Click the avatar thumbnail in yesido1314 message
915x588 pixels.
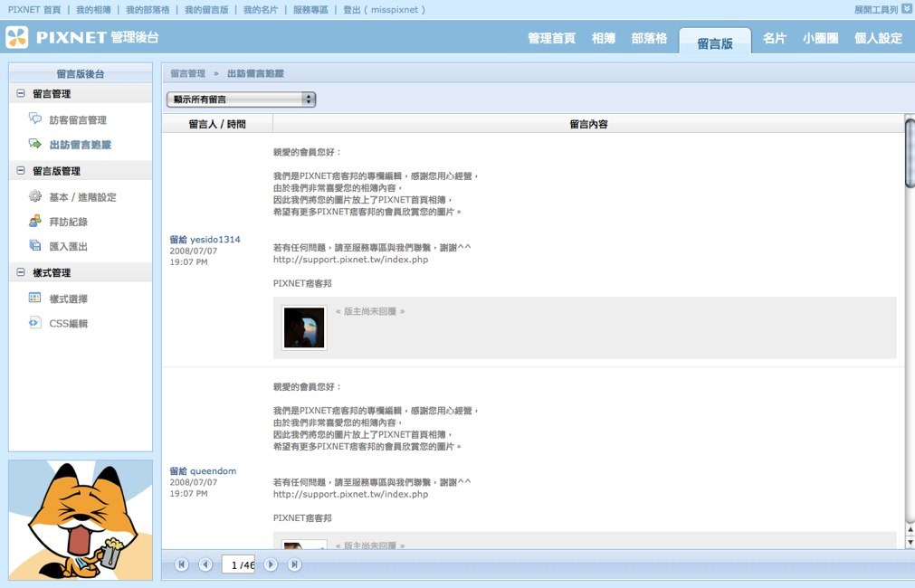click(304, 327)
